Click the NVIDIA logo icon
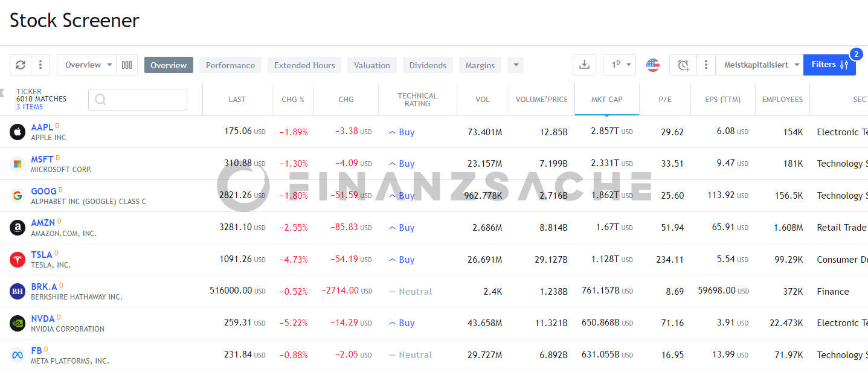Screen dimensions: 868x372 click(18, 323)
